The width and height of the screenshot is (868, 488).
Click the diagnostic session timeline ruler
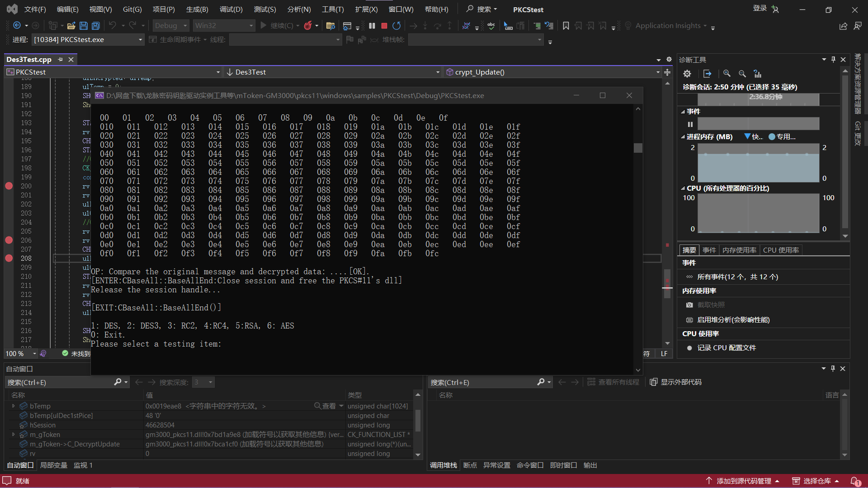click(758, 99)
